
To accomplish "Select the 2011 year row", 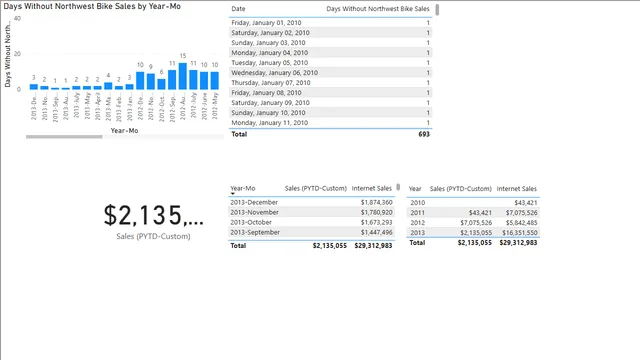I will [473, 213].
